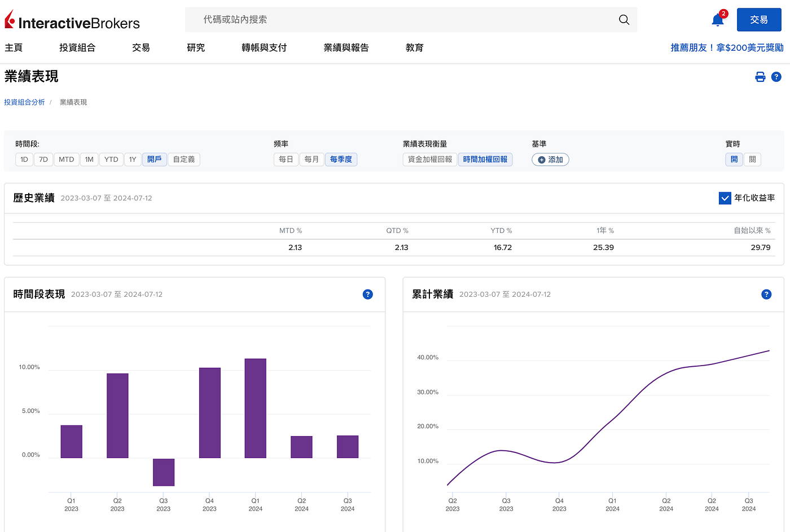This screenshot has height=532, width=790.
Task: Click the Q1 2023 bar
Action: point(72,441)
